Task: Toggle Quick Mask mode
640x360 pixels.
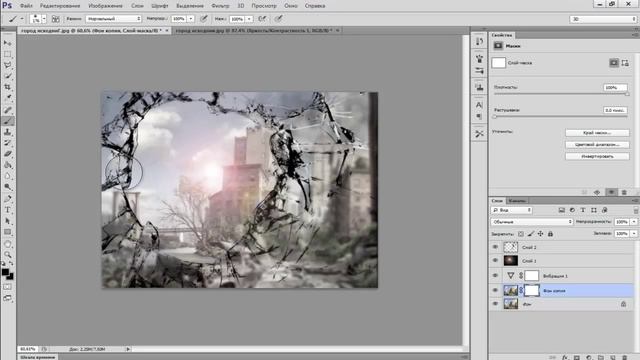Action: 7,287
